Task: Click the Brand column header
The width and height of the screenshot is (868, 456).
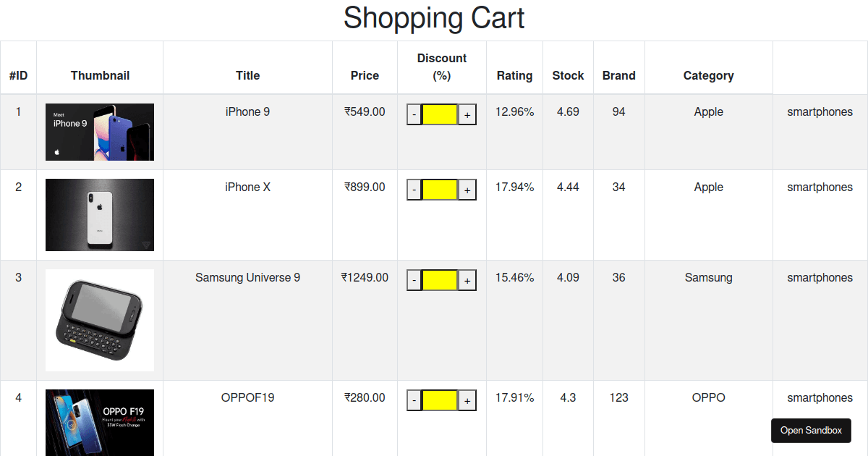Action: tap(619, 75)
